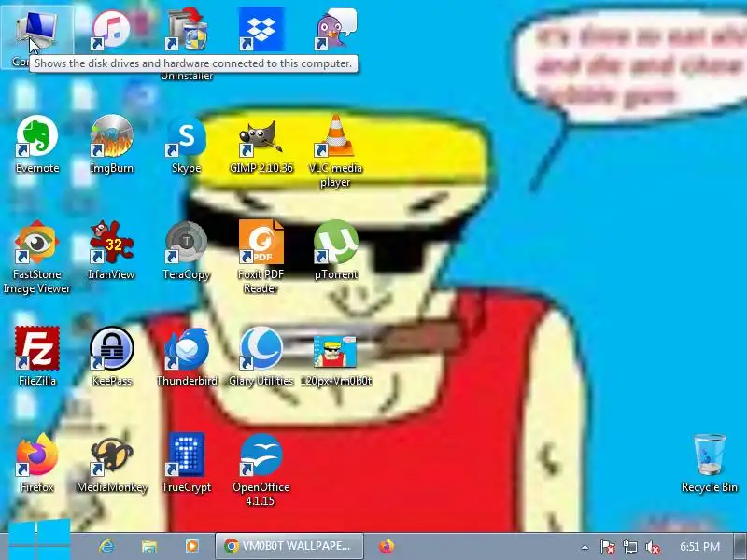Launch Firefox from the desktop
This screenshot has width=747, height=560.
[x=37, y=463]
